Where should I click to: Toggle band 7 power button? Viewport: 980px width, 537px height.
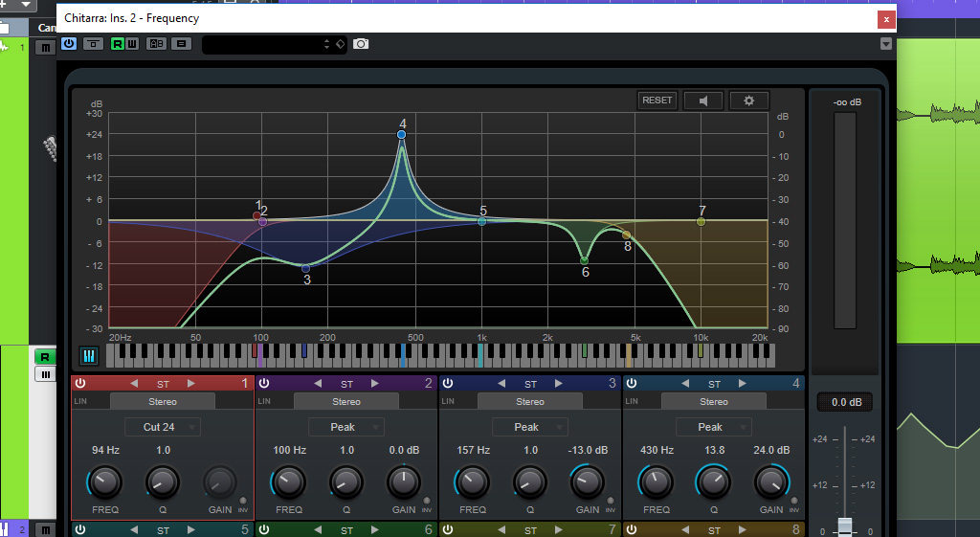coord(448,529)
